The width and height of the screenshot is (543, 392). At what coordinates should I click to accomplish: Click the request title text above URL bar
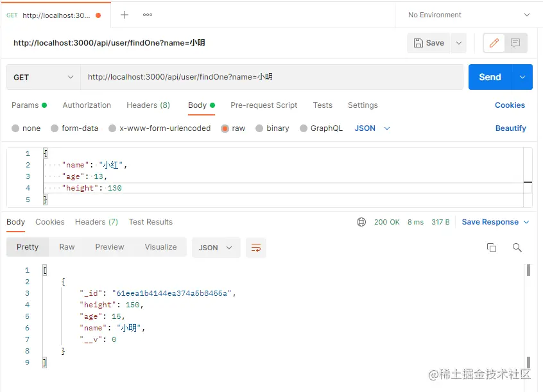pyautogui.click(x=109, y=42)
